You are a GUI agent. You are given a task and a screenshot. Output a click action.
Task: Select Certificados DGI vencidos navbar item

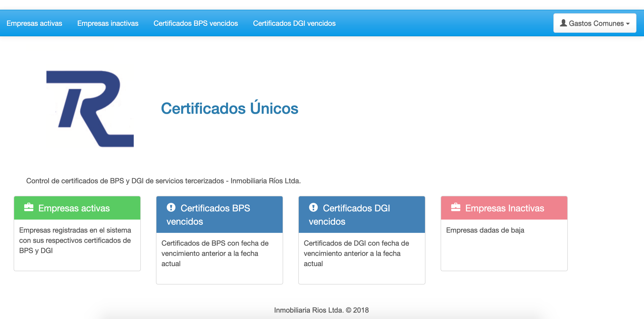[x=294, y=23]
